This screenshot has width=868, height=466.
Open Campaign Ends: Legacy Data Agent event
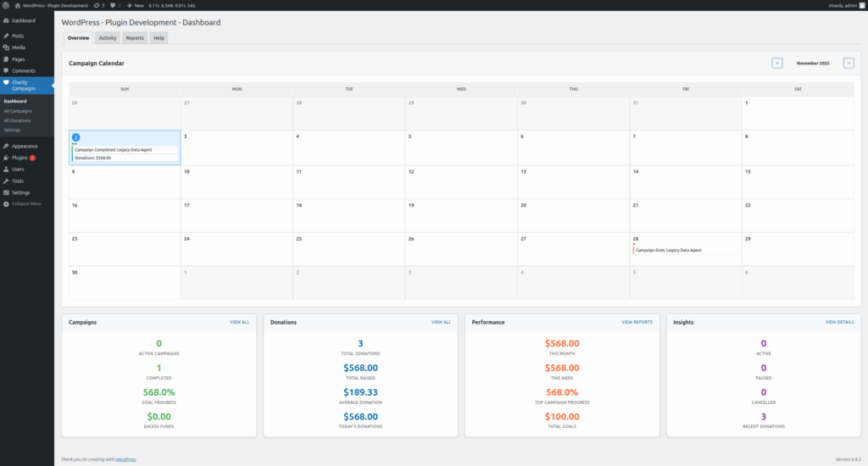coord(685,250)
